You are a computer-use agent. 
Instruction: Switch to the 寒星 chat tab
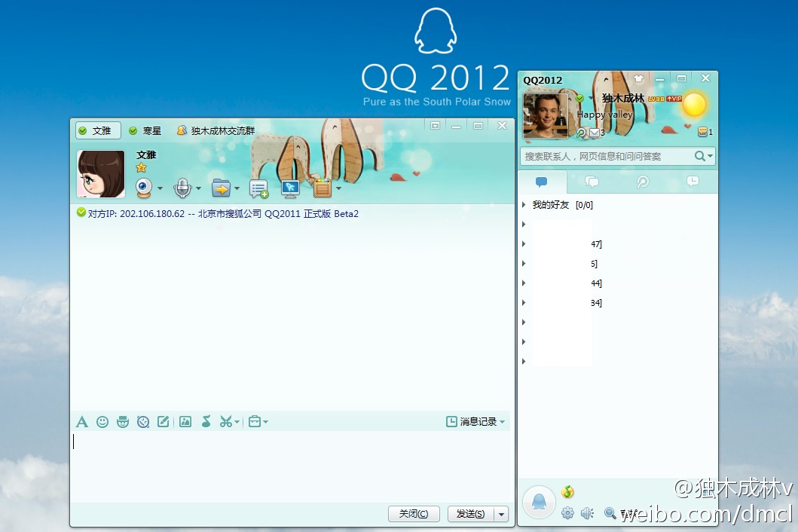coord(145,131)
